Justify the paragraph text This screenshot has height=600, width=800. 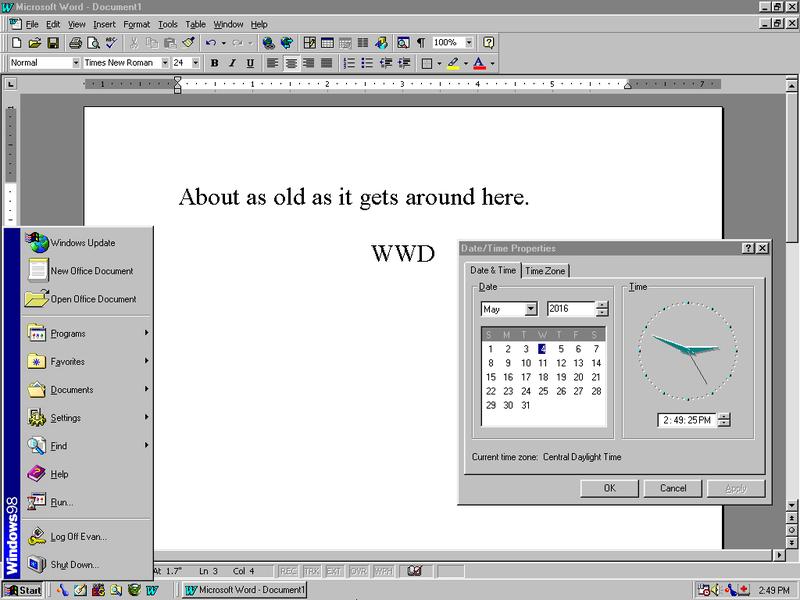[327, 63]
